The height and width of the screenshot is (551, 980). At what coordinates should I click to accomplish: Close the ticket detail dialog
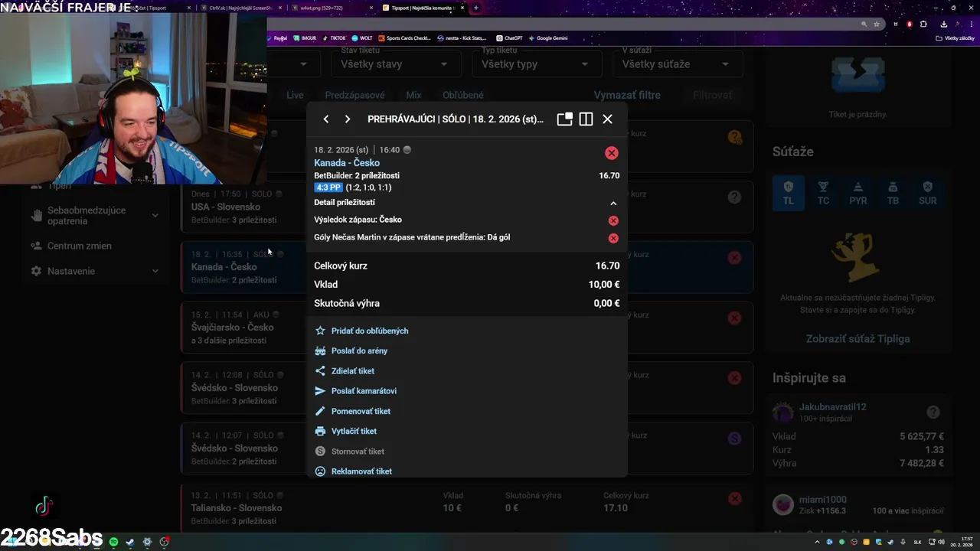tap(607, 119)
